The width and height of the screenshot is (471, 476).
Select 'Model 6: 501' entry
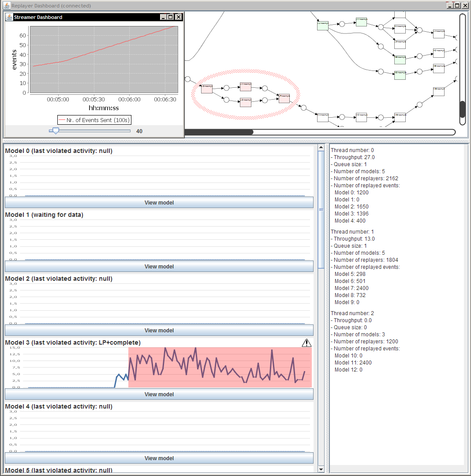click(350, 281)
